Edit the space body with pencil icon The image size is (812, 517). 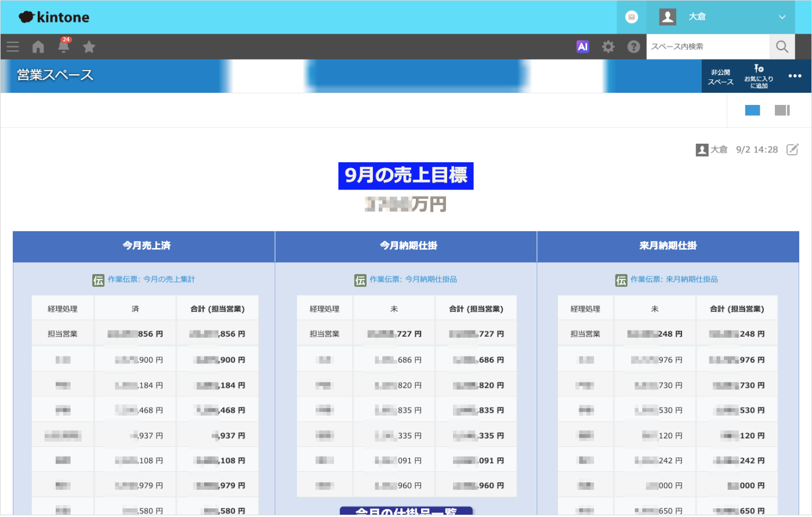tap(792, 150)
